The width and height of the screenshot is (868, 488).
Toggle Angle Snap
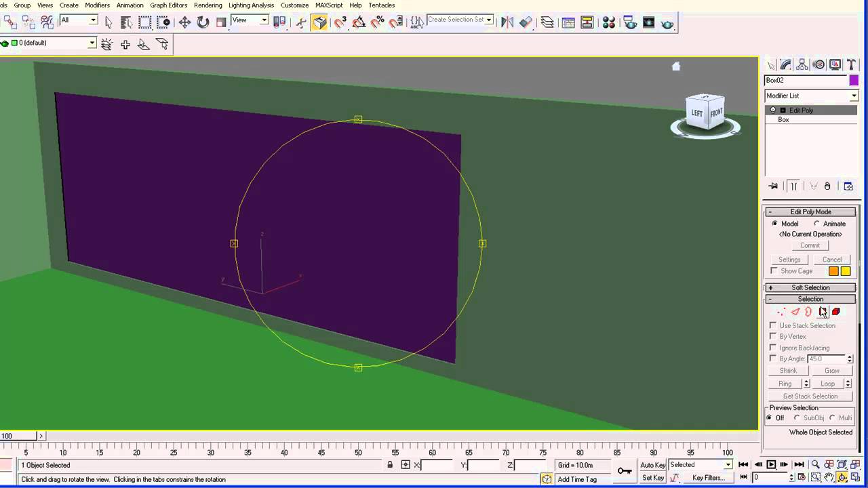point(359,22)
